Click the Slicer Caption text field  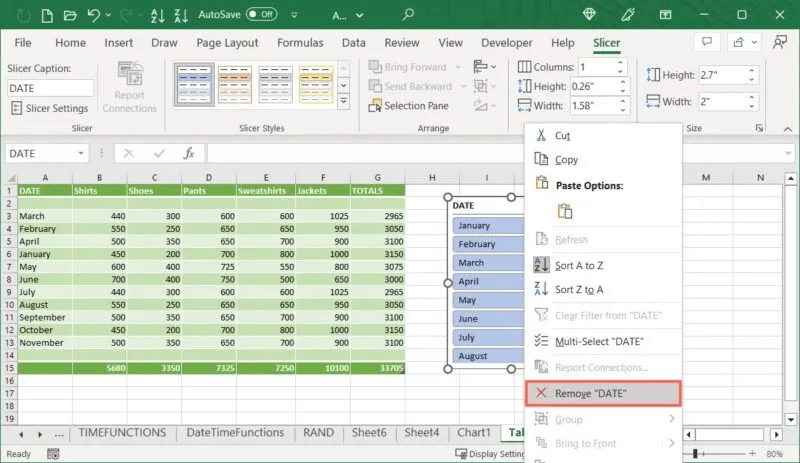50,87
